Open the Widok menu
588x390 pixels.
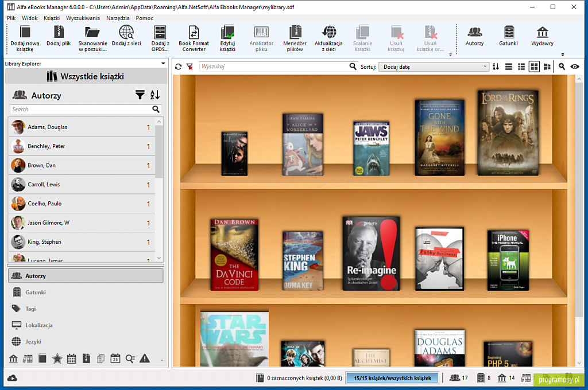30,18
